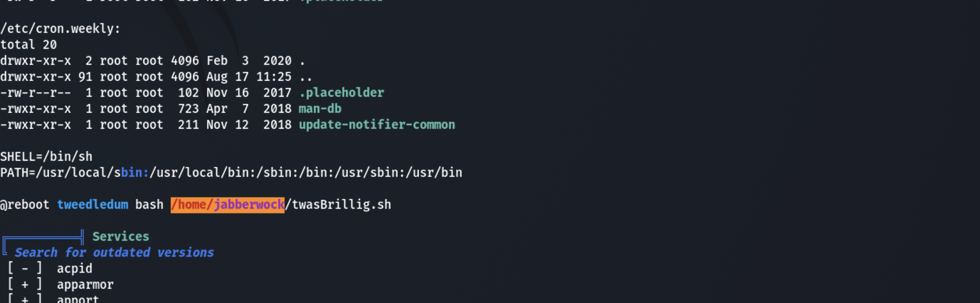The width and height of the screenshot is (980, 303).
Task: Click the Aug 17 11:25 timestamp
Action: pyautogui.click(x=249, y=77)
